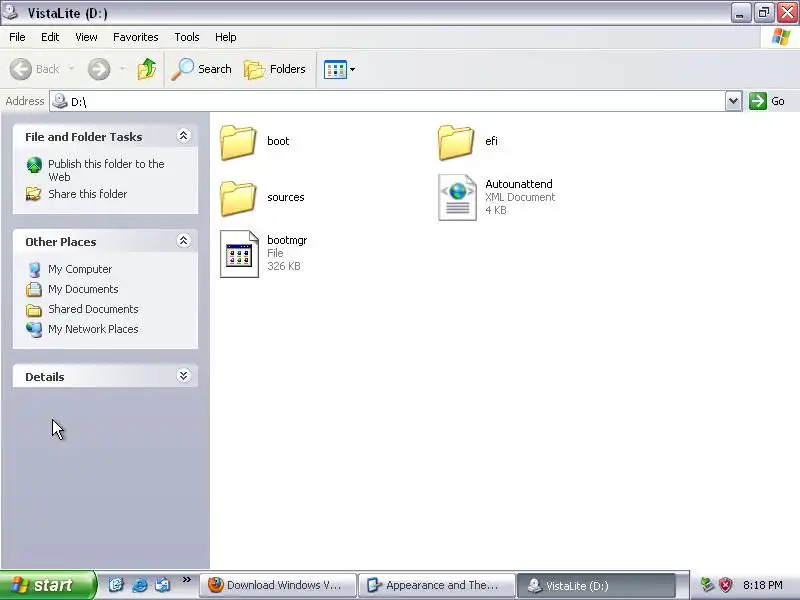Click the My Computer link
Image resolution: width=800 pixels, height=600 pixels.
click(80, 269)
